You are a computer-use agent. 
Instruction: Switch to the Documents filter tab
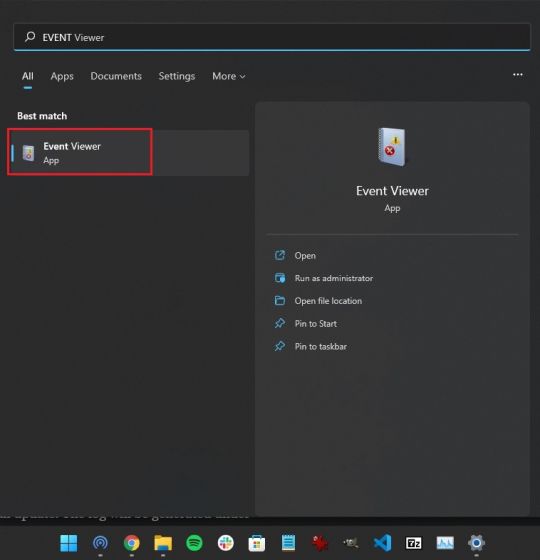coord(116,76)
